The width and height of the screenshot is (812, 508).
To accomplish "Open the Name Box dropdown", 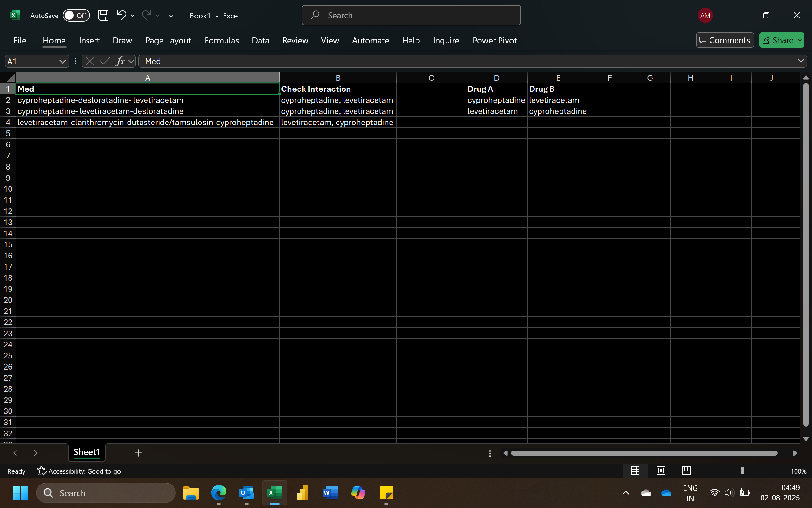I will (x=62, y=62).
